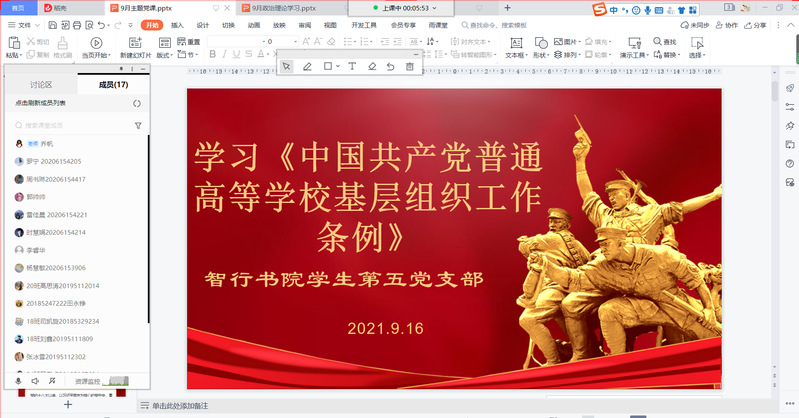
Task: Undo the last annotation stroke
Action: (390, 66)
